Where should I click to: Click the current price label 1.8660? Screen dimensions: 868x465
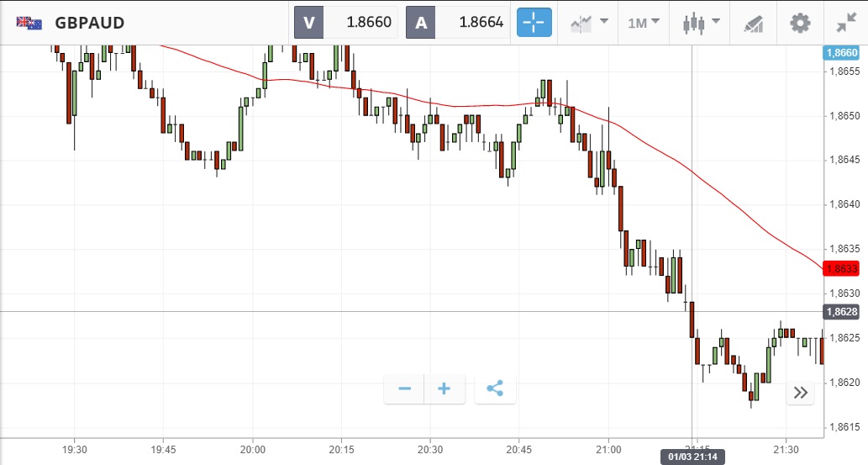coord(841,52)
